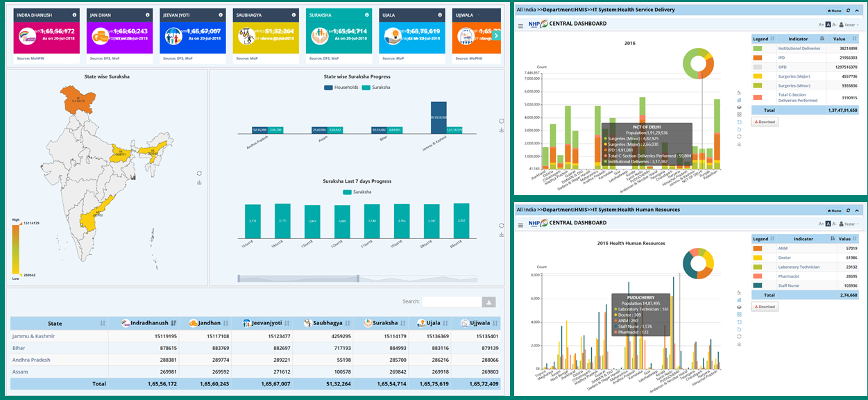Open the Staff Nurse indicator link

[x=789, y=285]
